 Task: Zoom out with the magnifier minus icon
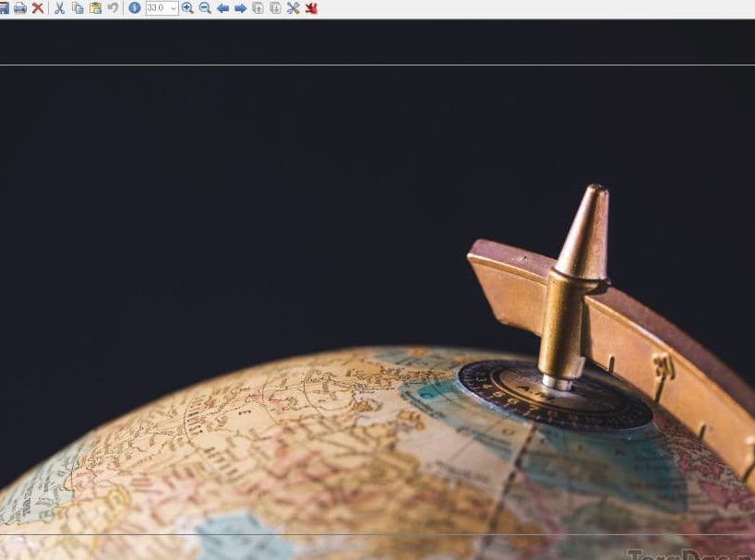[x=205, y=8]
